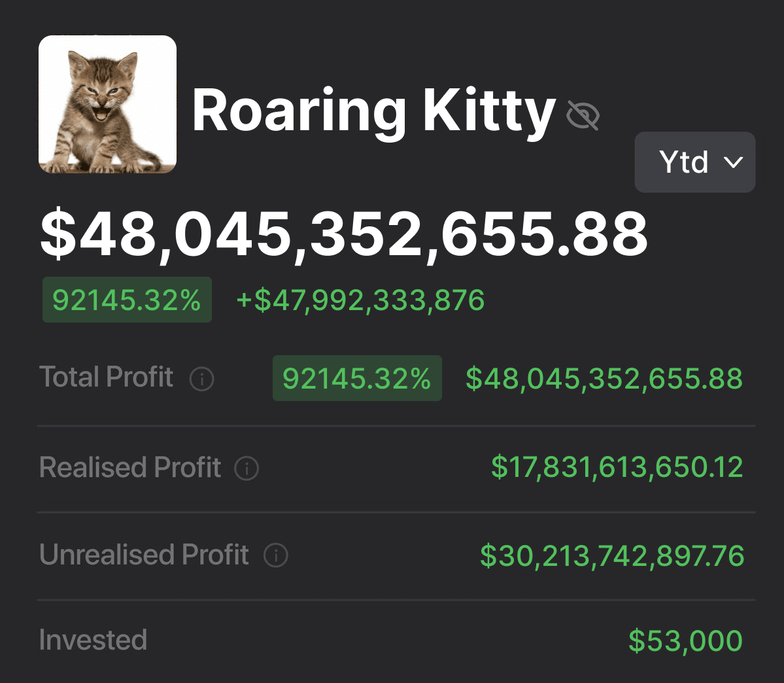Click the $48,045,352,655.88 portfolio balance
Viewport: 784px width, 683px height.
(344, 234)
